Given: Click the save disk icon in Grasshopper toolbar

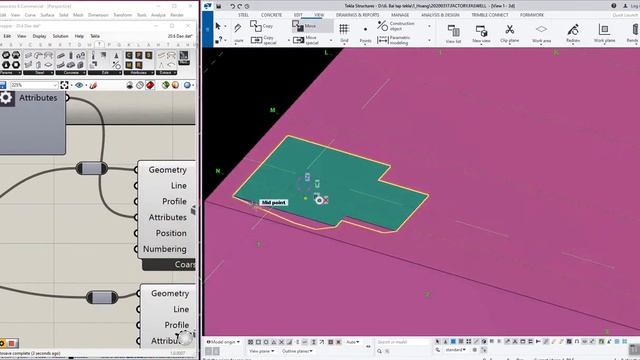Looking at the screenshot, I should point(3,85).
